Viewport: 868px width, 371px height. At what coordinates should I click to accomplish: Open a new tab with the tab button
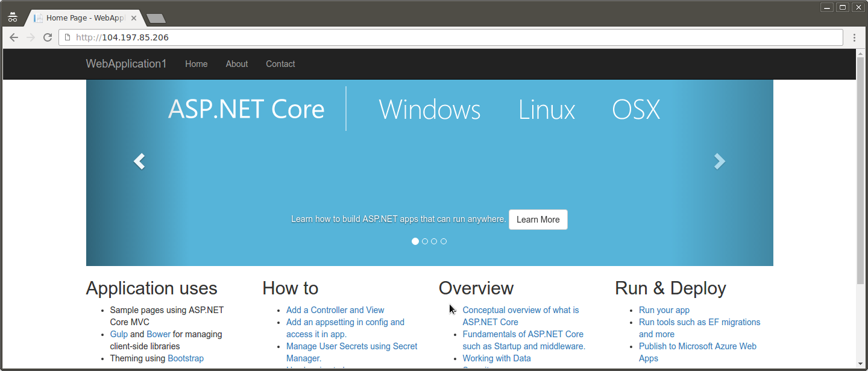156,19
